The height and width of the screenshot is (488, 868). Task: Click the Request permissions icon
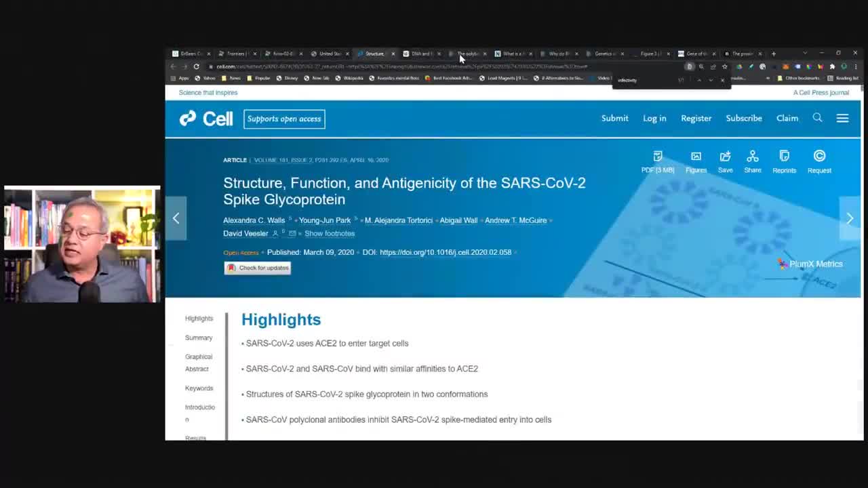(819, 163)
